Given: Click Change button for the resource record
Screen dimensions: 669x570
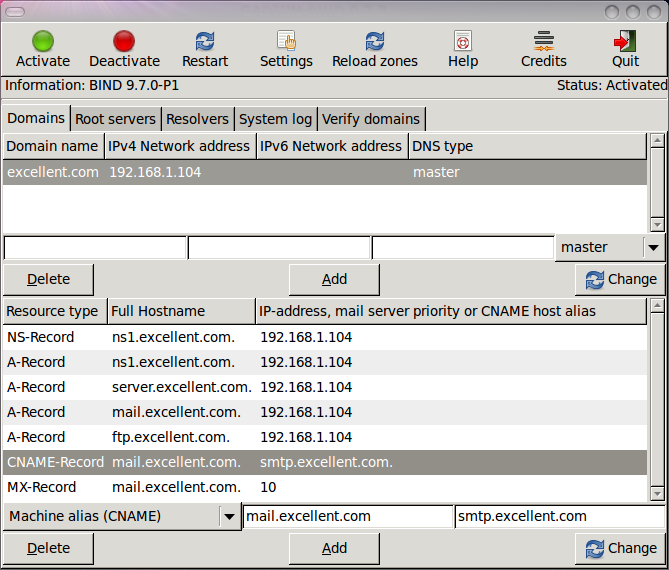Looking at the screenshot, I should [x=620, y=548].
